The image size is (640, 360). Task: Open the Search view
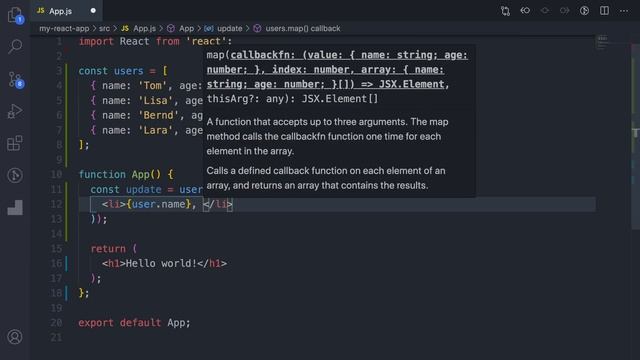15,46
